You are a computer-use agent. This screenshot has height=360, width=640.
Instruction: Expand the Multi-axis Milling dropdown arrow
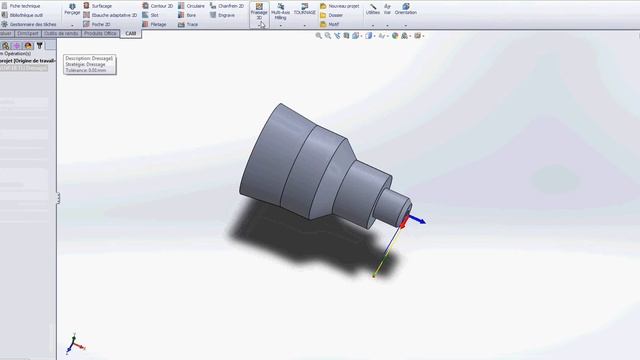[x=280, y=26]
